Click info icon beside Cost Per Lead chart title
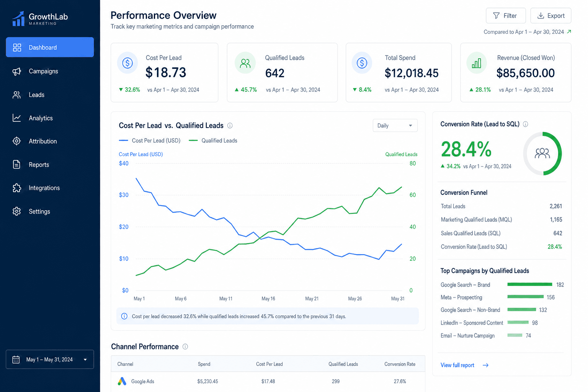The width and height of the screenshot is (588, 392). click(x=230, y=126)
